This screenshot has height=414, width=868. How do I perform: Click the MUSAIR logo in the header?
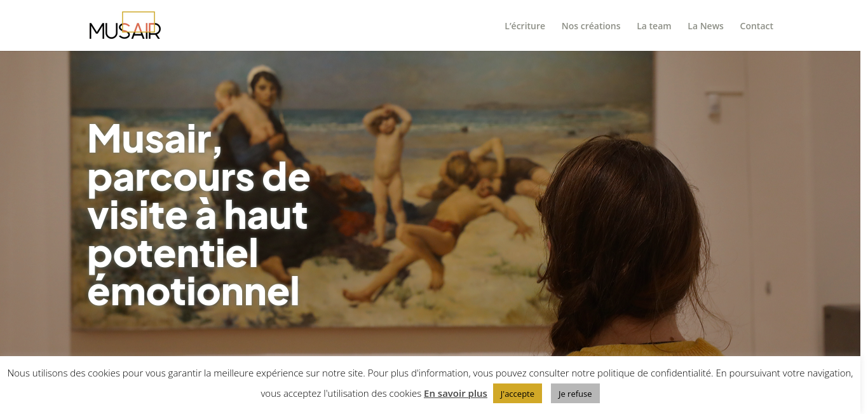click(x=125, y=25)
